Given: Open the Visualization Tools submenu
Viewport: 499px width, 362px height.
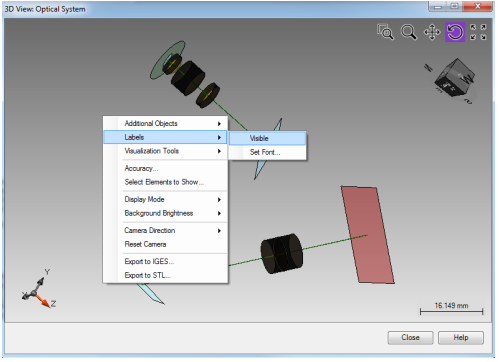Looking at the screenshot, I should tap(165, 151).
